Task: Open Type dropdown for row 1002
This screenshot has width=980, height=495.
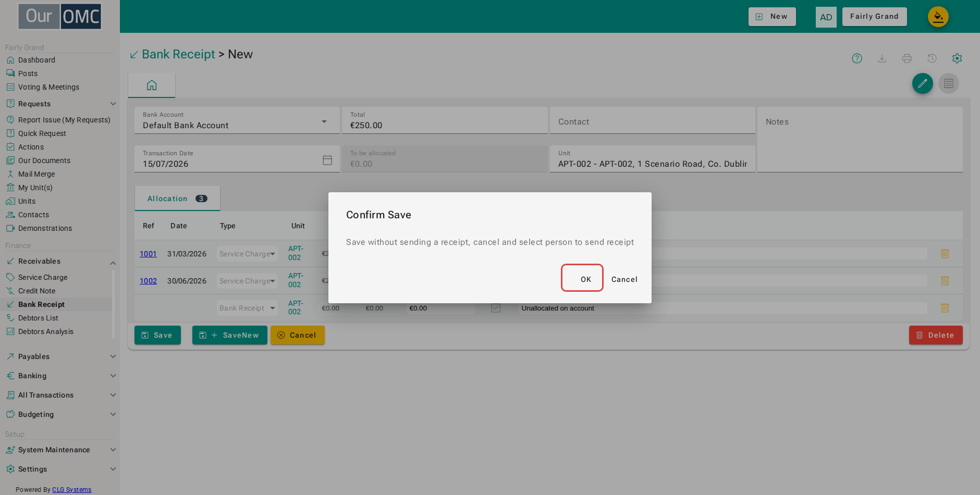Action: click(x=247, y=281)
